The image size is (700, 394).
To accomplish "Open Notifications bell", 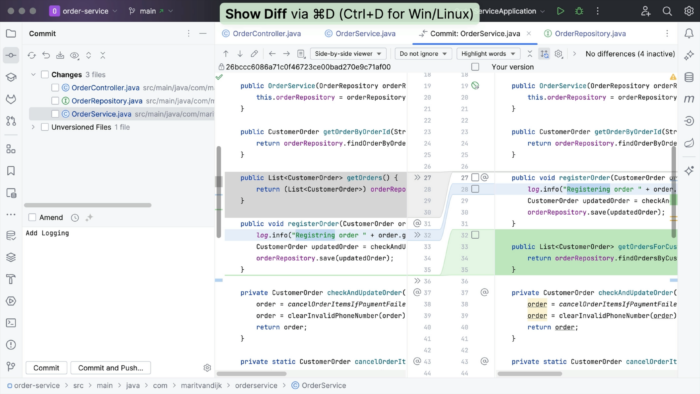I will pos(689,33).
